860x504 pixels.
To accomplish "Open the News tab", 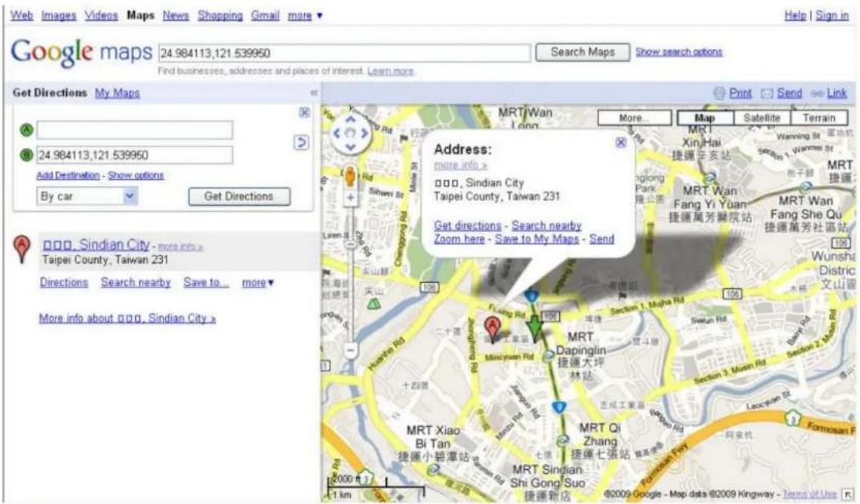I will [176, 15].
